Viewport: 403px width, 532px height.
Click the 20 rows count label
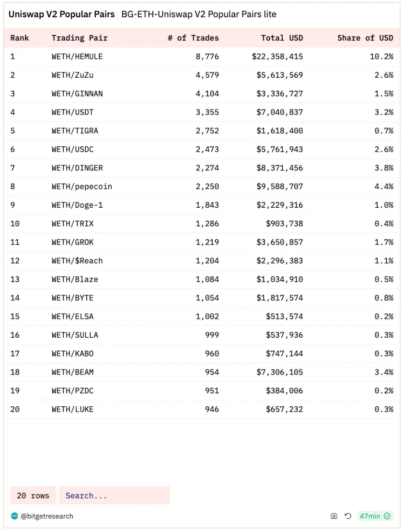33,496
